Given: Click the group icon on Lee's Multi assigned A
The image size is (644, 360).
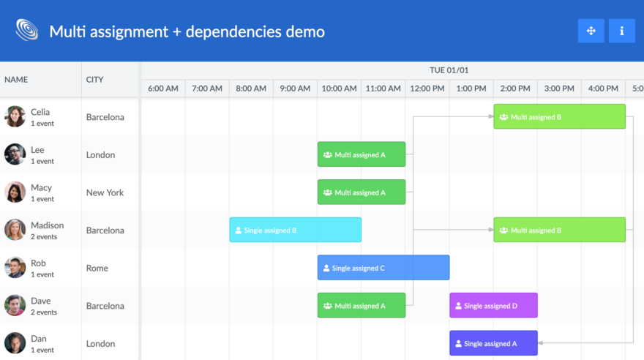Looking at the screenshot, I should click(327, 155).
